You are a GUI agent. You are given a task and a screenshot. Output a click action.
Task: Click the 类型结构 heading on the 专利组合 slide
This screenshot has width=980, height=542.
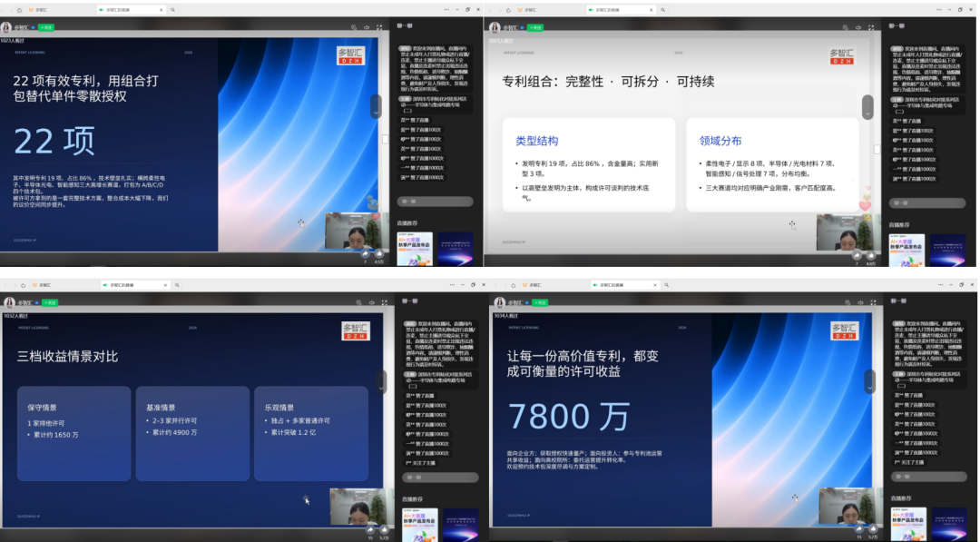point(537,142)
